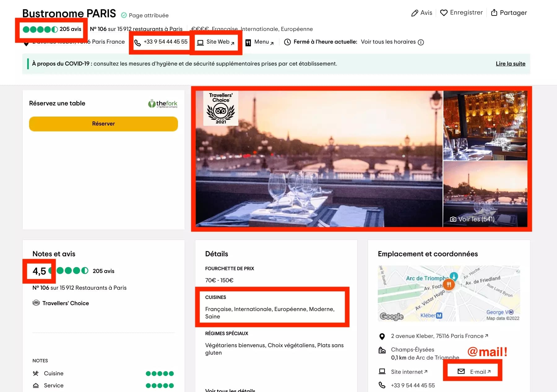
Task: Click the Réserver button
Action: click(x=103, y=124)
